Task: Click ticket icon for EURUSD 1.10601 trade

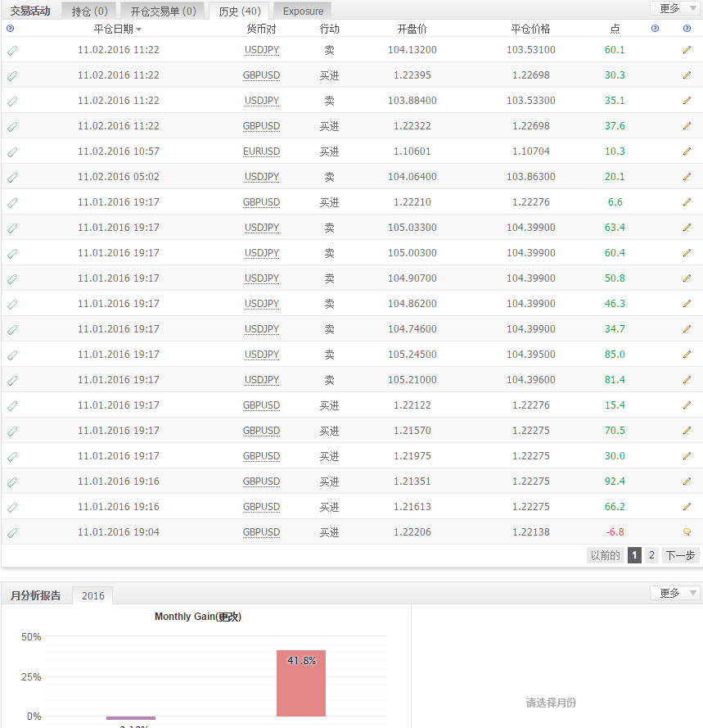Action: click(x=12, y=151)
